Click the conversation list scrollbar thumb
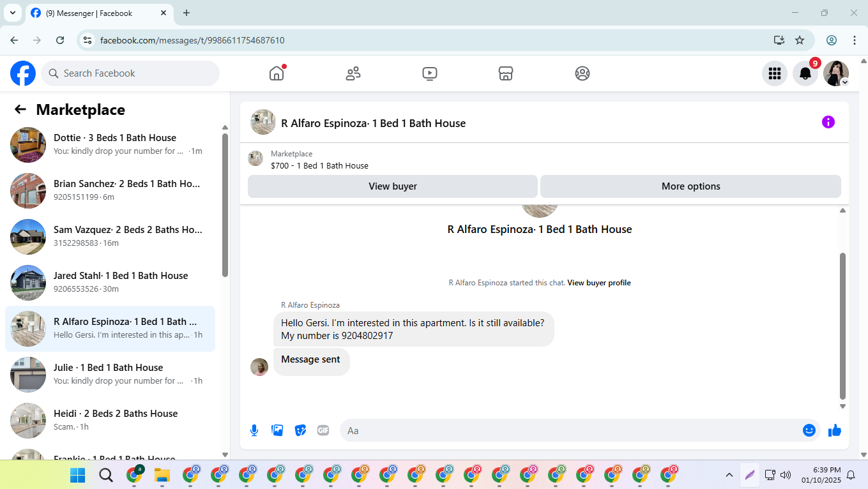The image size is (868, 489). [225, 204]
